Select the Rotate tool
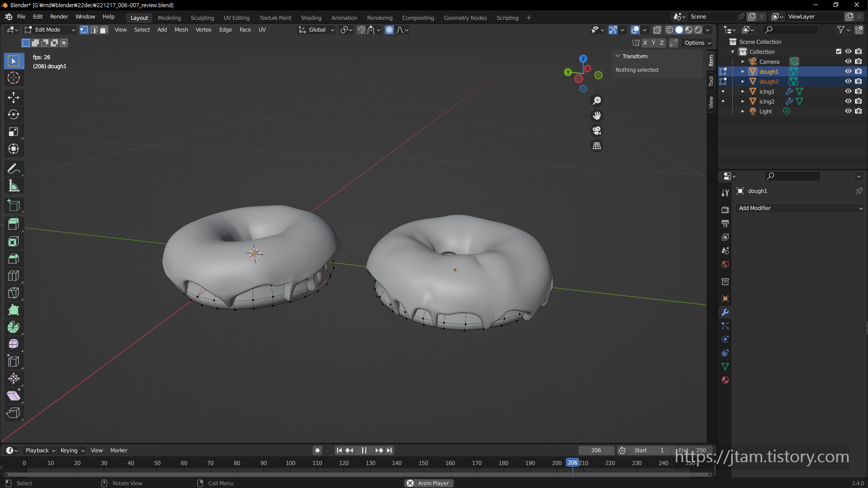Image resolution: width=868 pixels, height=488 pixels. pyautogui.click(x=14, y=114)
